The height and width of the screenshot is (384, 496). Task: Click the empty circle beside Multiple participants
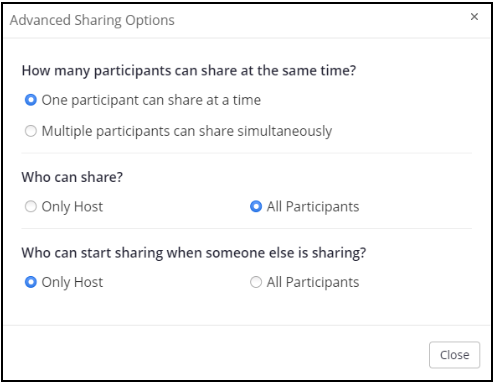point(31,131)
